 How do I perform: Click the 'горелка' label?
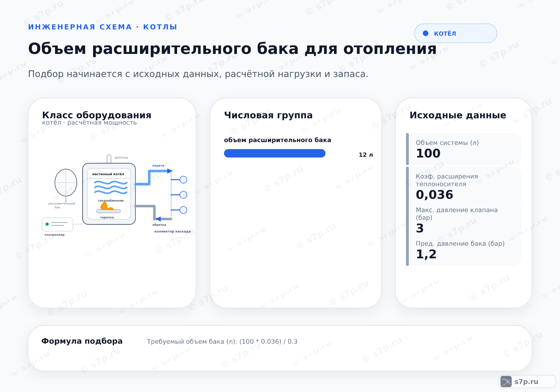[x=107, y=217]
